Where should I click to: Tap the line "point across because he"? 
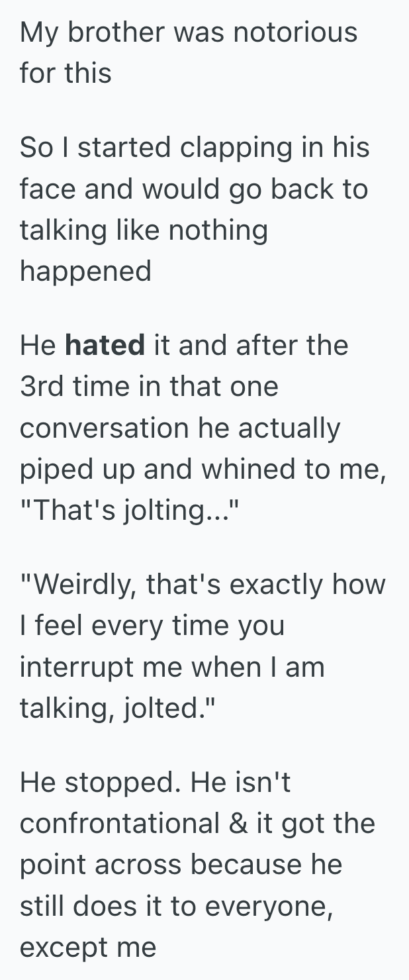(x=181, y=865)
